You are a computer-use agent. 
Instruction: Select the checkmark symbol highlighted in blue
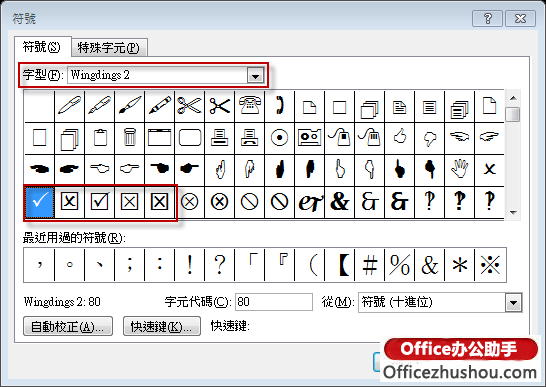coord(39,202)
